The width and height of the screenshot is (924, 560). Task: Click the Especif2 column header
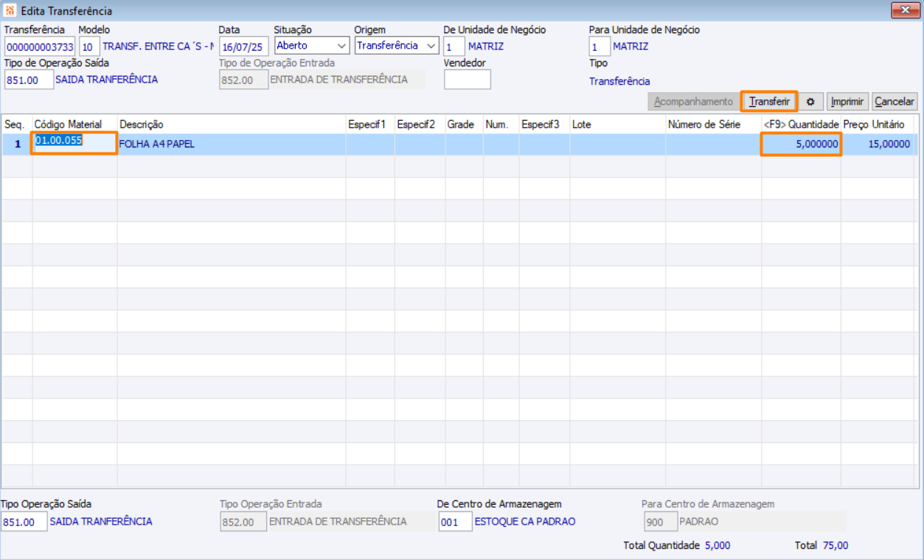pos(419,125)
